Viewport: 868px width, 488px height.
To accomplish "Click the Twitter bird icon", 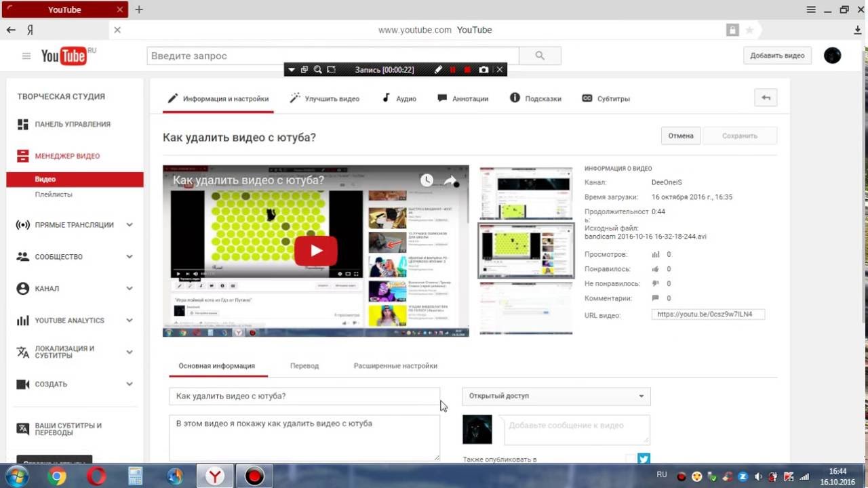I will [644, 460].
